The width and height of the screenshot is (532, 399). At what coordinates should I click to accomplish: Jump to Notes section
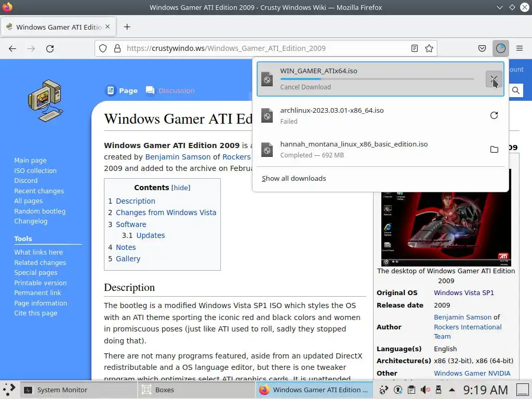(126, 247)
